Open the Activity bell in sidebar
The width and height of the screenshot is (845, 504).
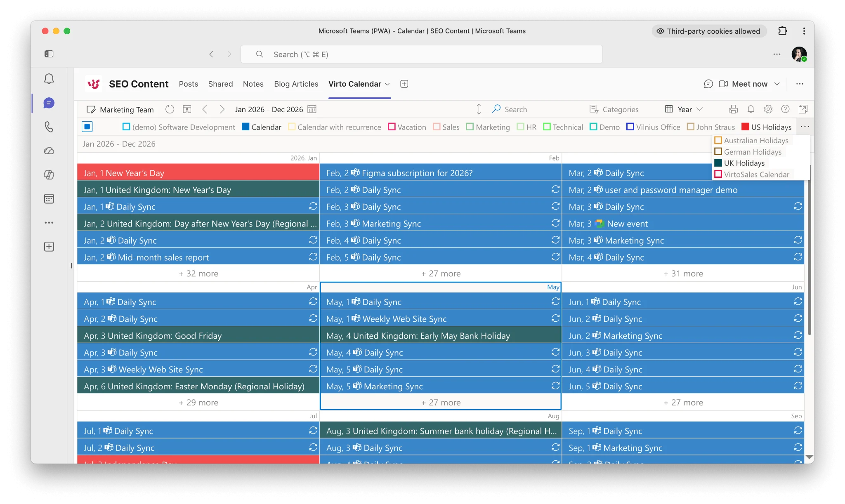click(x=49, y=79)
